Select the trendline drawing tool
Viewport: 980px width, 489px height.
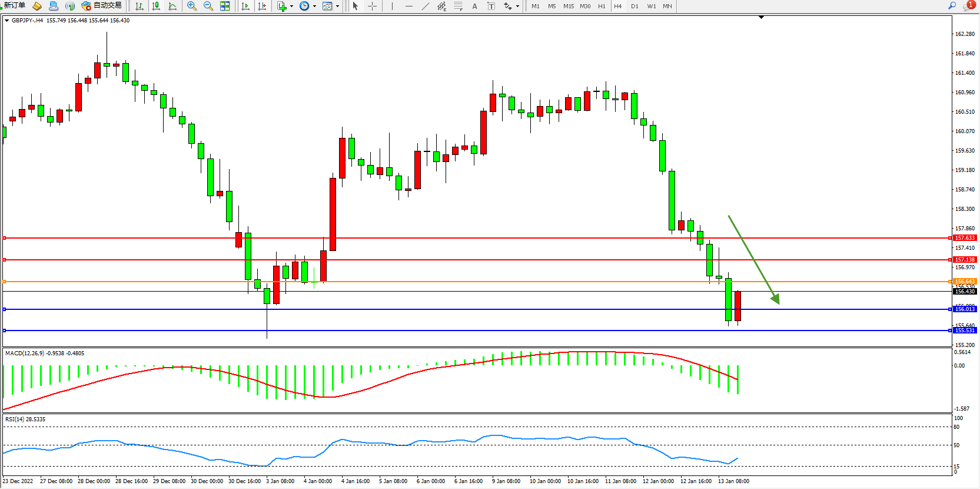tap(426, 6)
